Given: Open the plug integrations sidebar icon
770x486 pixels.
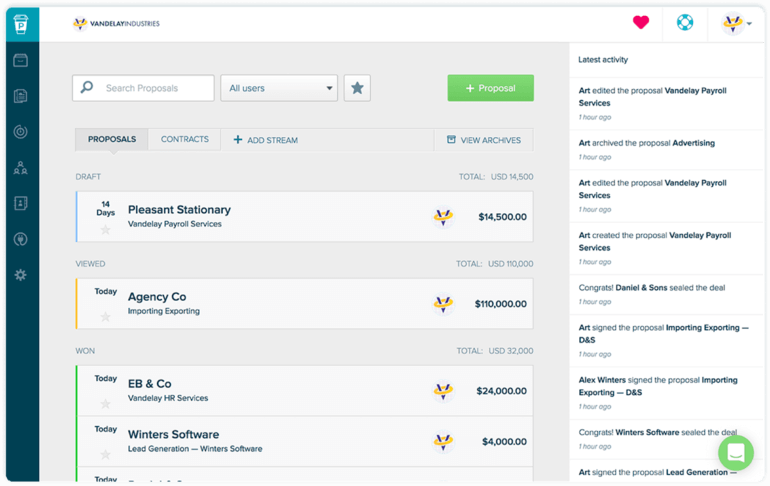Looking at the screenshot, I should (21, 239).
